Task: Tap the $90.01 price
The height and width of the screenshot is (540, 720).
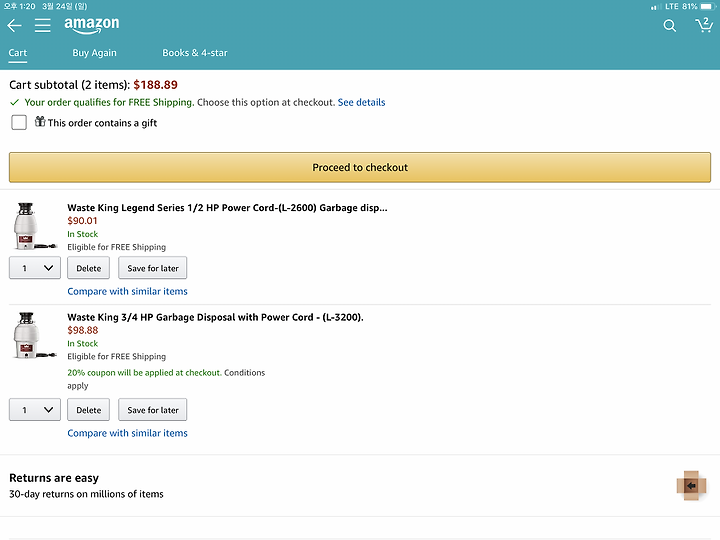Action: pos(82,221)
